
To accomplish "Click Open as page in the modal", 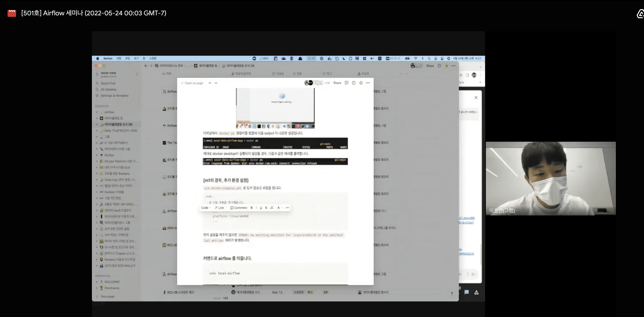I will pyautogui.click(x=192, y=83).
